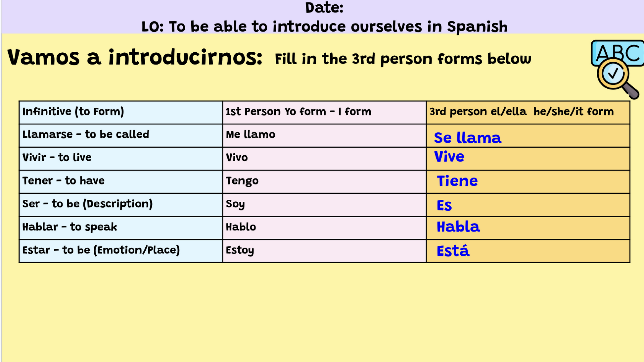
Task: Select 'Fill in the 3rd person forms below'
Action: [403, 59]
